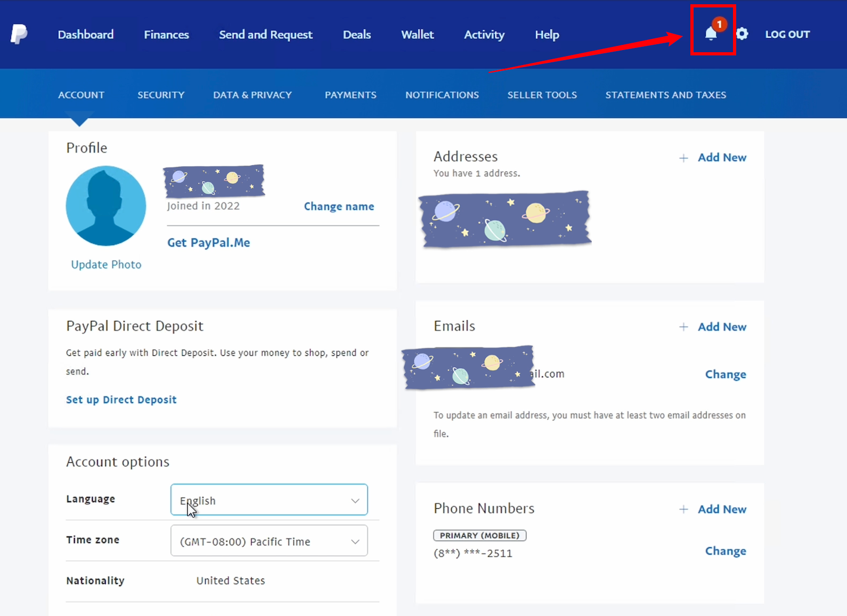Click plus icon beside Phone Numbers Add New

(x=683, y=509)
